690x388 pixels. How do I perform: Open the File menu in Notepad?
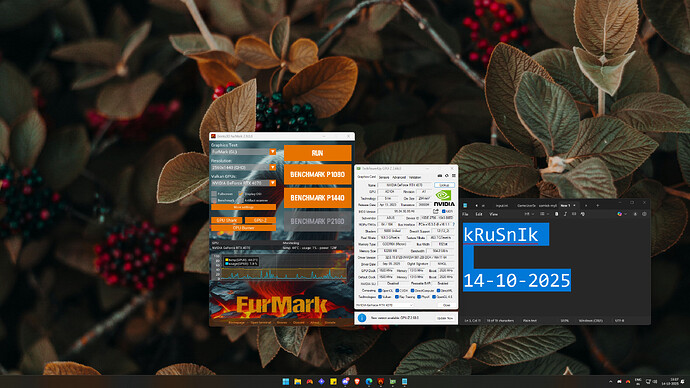tap(465, 214)
